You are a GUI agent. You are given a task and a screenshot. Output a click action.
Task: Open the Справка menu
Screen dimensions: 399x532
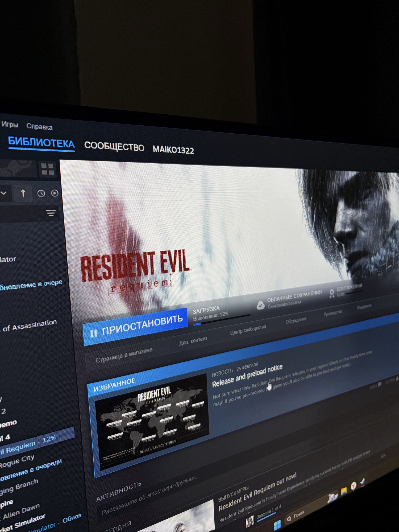pos(39,127)
